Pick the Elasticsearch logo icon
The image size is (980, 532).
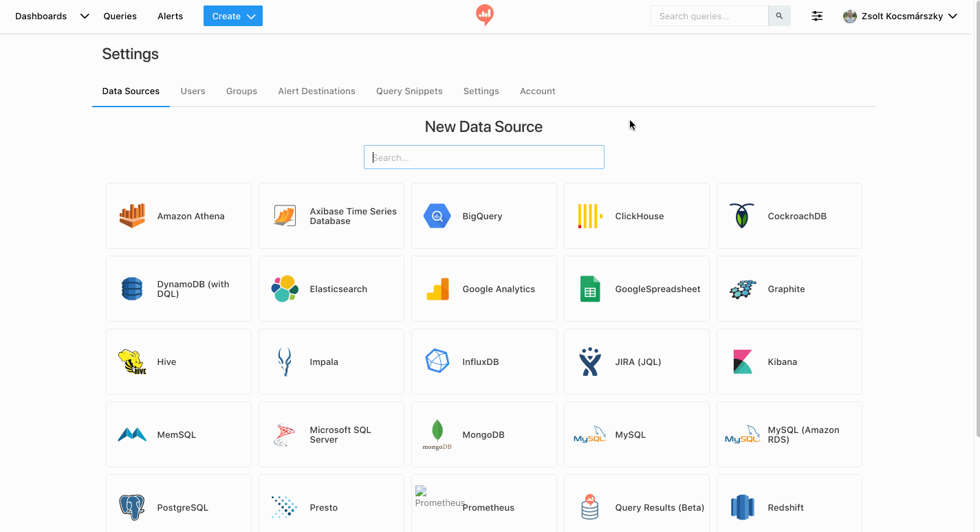point(285,289)
